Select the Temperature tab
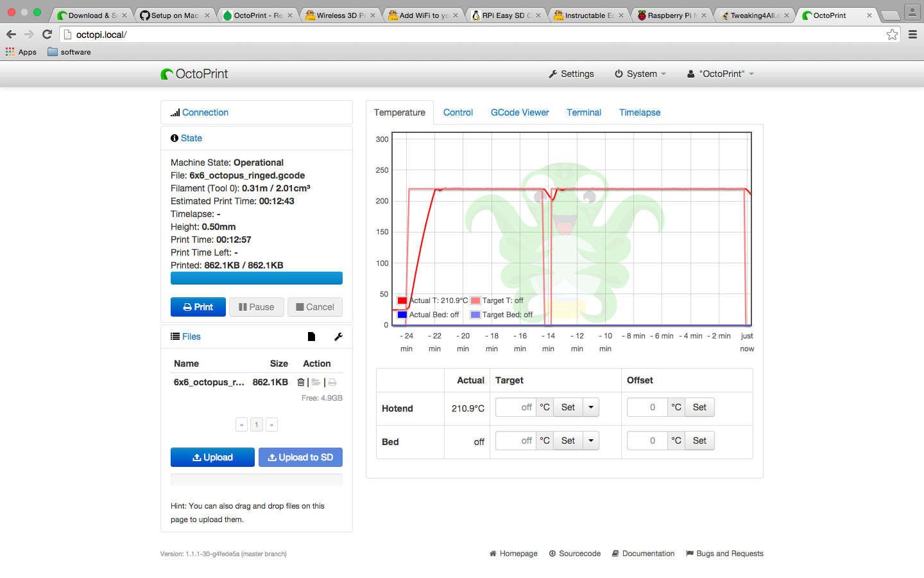 [400, 112]
